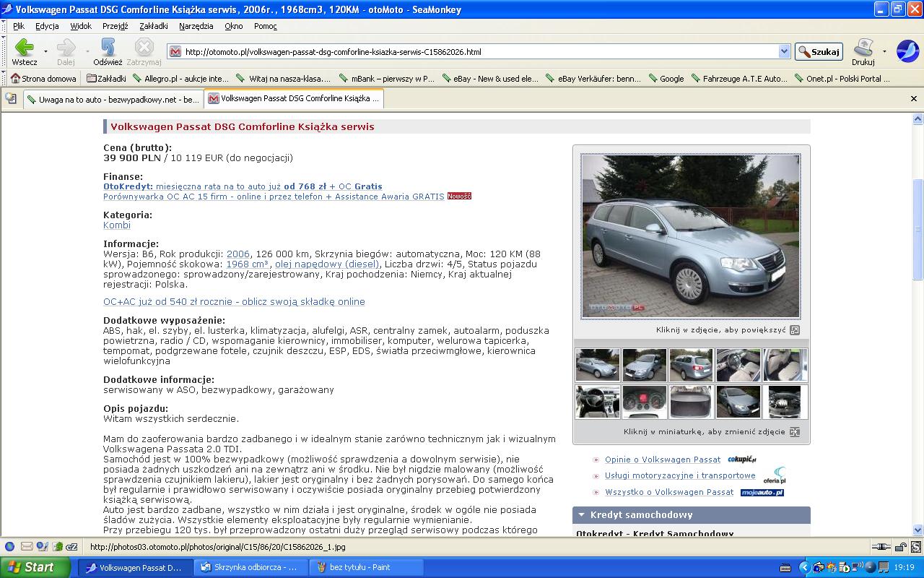The height and width of the screenshot is (578, 924).
Task: Open the OC+AC już od 540 zł link
Action: click(234, 302)
